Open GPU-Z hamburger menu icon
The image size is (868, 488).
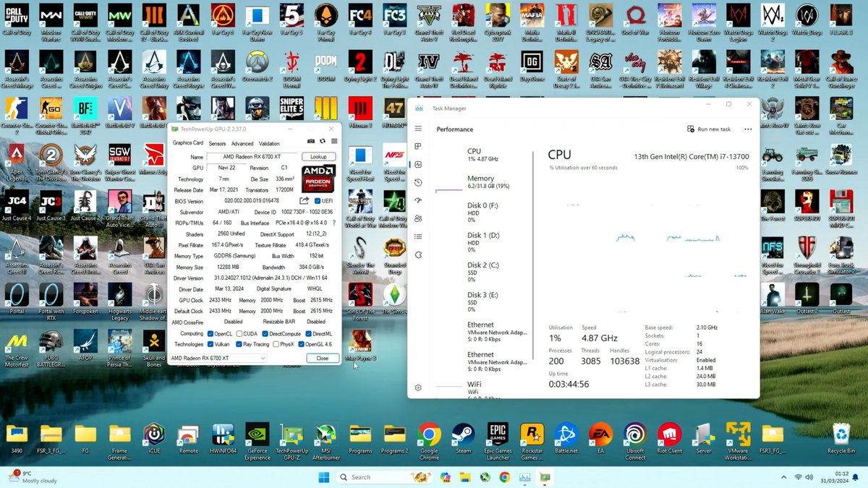[334, 142]
